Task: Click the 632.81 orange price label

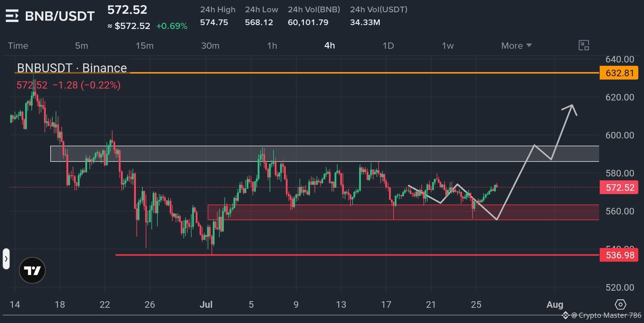Action: (x=619, y=73)
